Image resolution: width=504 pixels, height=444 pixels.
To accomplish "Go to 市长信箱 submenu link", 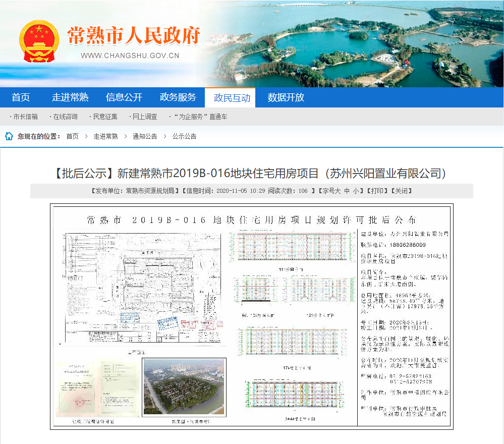I will [x=25, y=117].
